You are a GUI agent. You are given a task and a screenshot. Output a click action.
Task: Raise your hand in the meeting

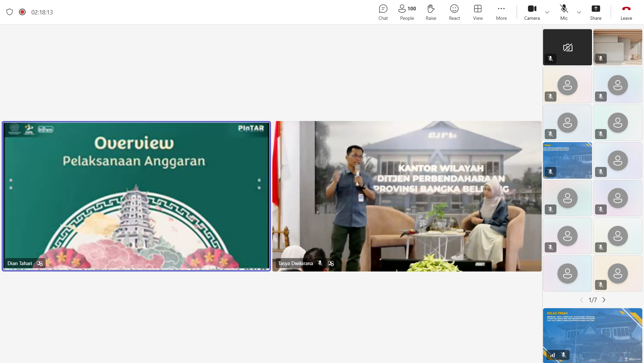click(431, 12)
